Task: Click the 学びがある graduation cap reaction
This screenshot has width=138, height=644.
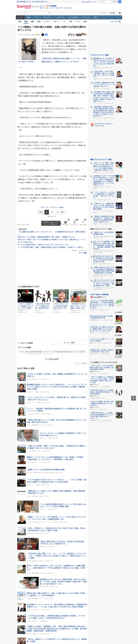Action: (65, 222)
